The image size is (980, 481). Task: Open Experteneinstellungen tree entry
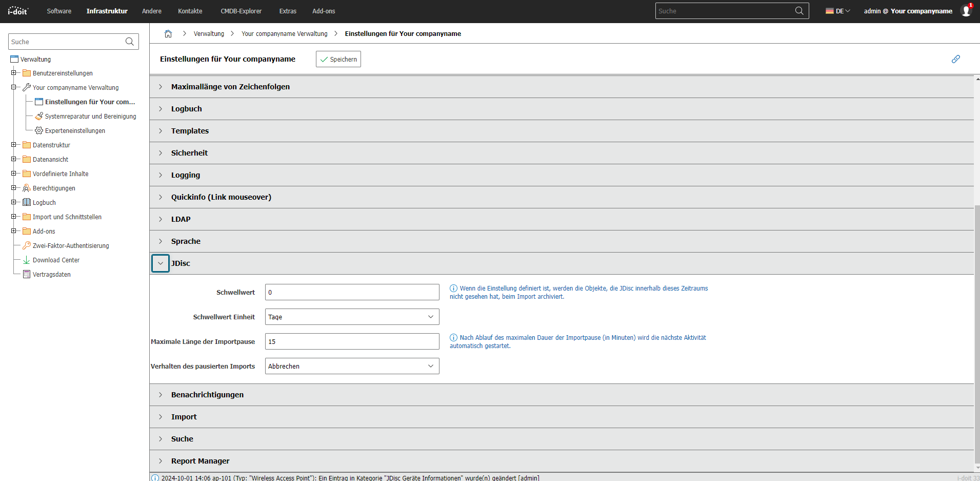75,131
